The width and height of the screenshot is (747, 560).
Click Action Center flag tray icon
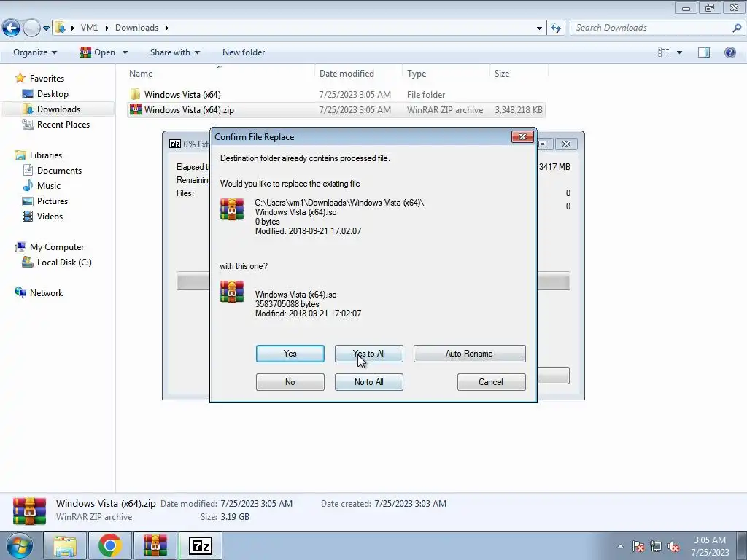click(x=638, y=546)
